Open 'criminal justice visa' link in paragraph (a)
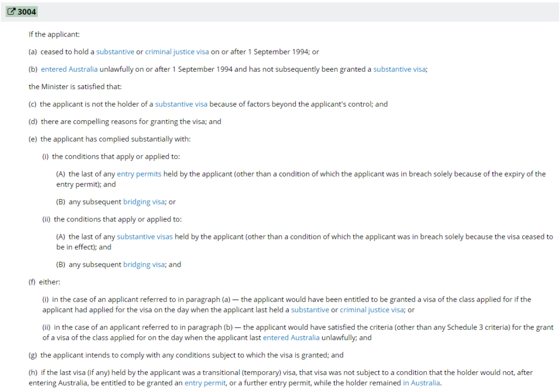 point(177,52)
